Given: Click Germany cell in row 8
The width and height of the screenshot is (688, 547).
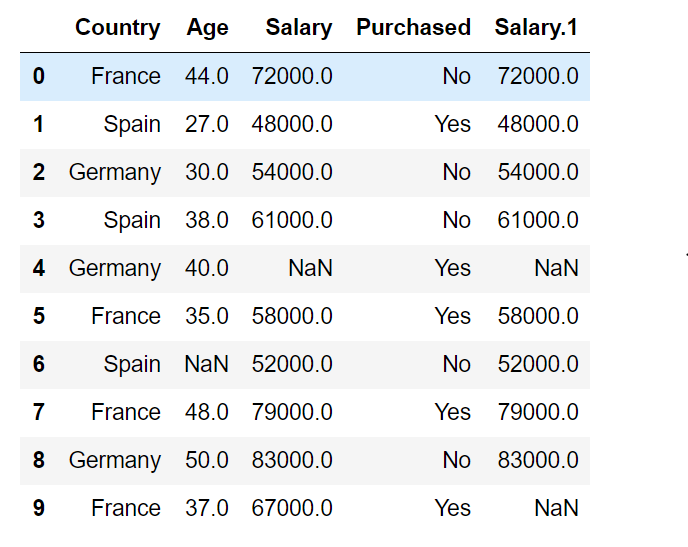Looking at the screenshot, I should point(114,460).
